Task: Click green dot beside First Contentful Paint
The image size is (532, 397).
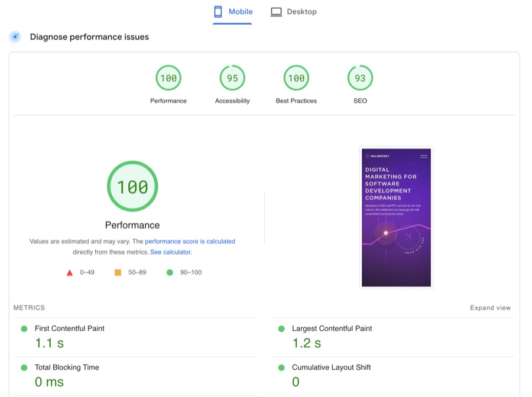Action: click(24, 328)
